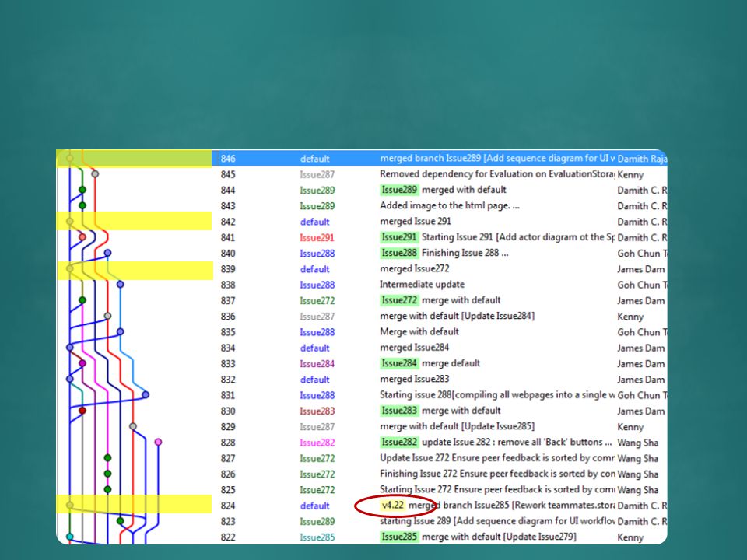
Task: Select 'Intermediate update' commit message
Action: point(422,285)
